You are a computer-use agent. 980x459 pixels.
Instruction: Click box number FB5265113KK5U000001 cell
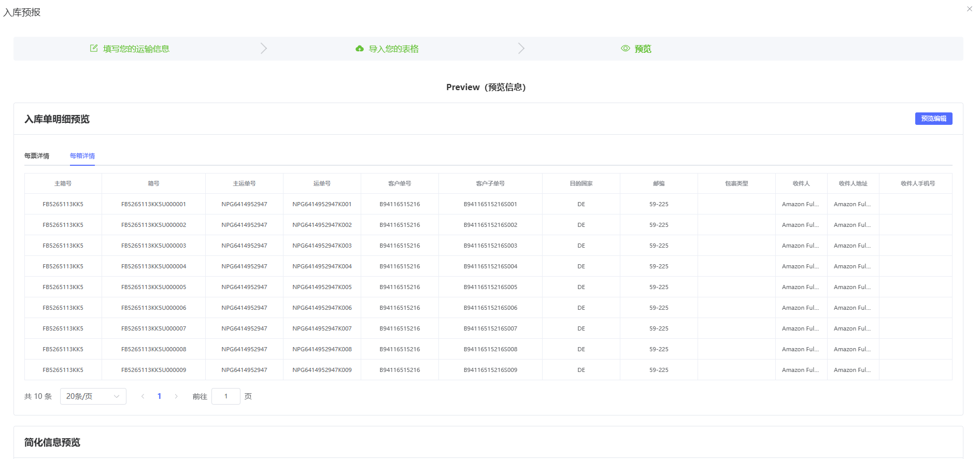click(153, 204)
